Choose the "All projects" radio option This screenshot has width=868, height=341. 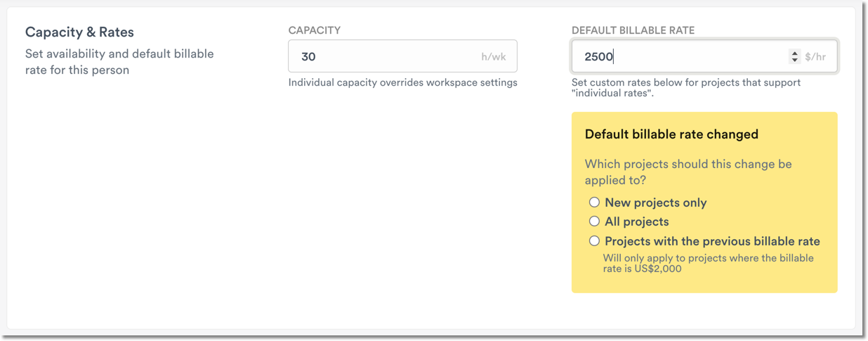click(x=594, y=221)
